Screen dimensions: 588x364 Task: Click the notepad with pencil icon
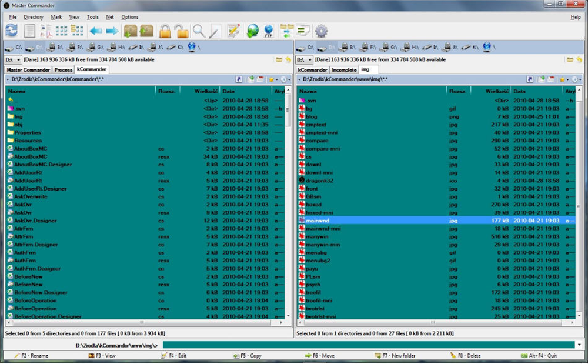(233, 31)
